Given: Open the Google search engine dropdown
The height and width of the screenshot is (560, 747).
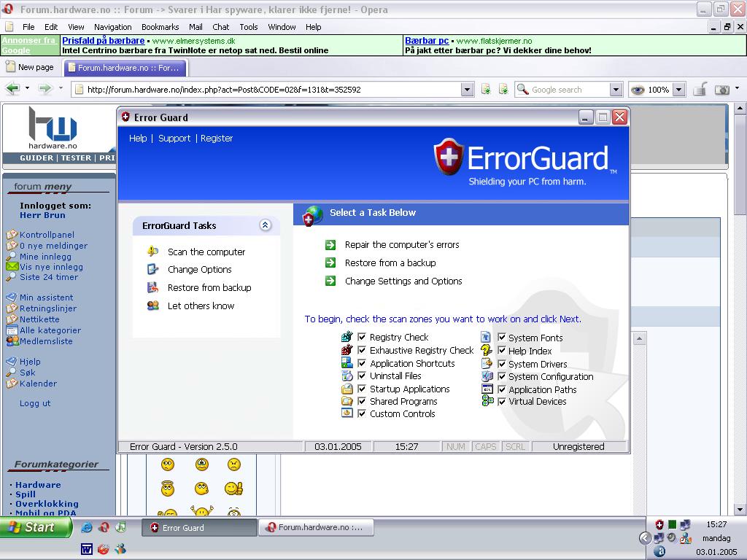Looking at the screenshot, I should (616, 90).
